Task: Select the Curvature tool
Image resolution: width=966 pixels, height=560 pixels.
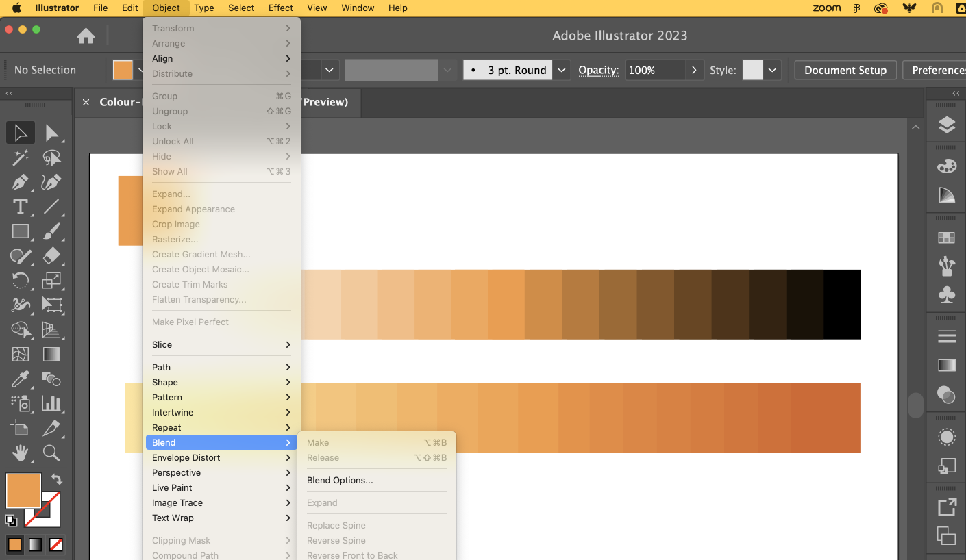Action: point(51,183)
